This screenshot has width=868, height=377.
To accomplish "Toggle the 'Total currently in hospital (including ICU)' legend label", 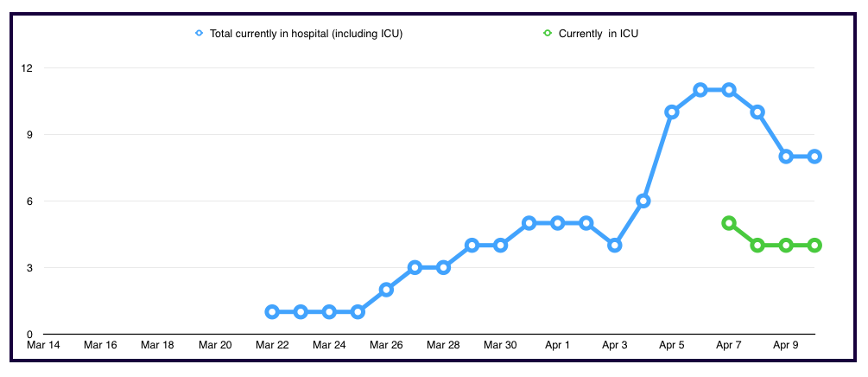I will [x=306, y=34].
